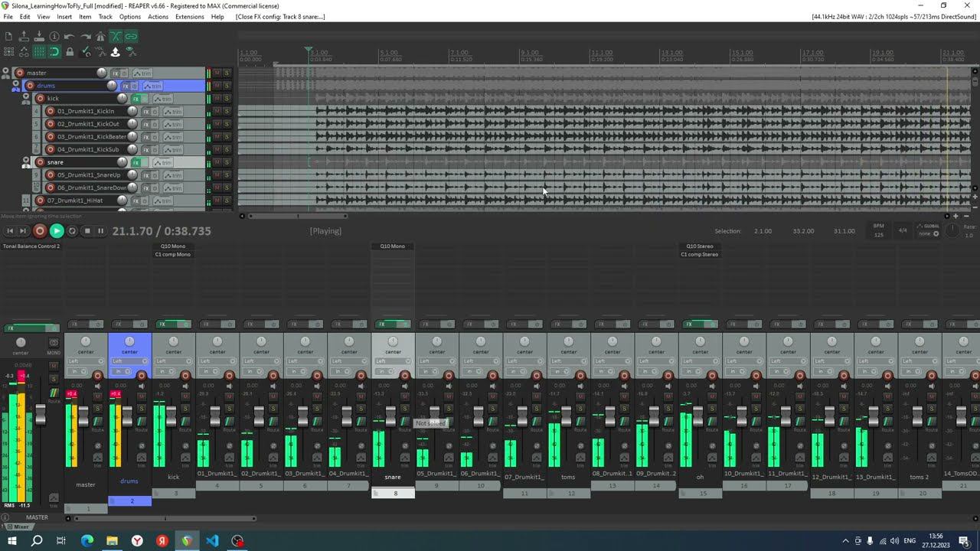Screen dimensions: 980x551
Task: Open Project Settings info icon
Action: 54,37
